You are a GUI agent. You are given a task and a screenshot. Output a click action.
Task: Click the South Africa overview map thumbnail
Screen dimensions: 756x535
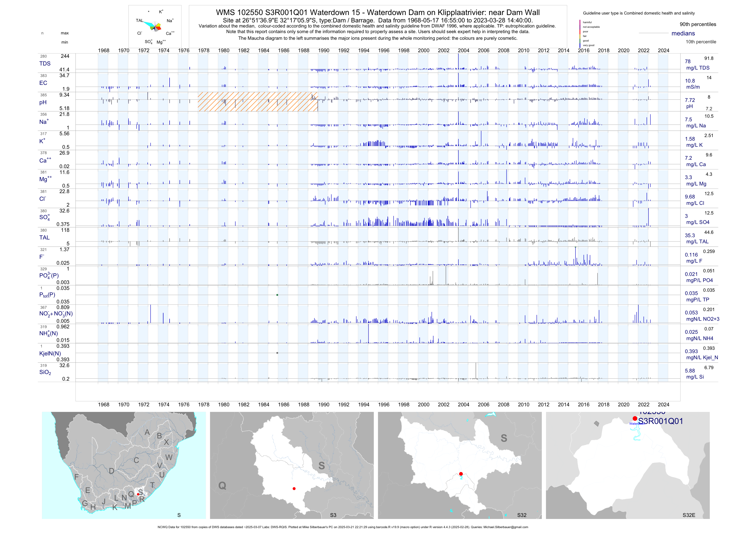point(124,465)
